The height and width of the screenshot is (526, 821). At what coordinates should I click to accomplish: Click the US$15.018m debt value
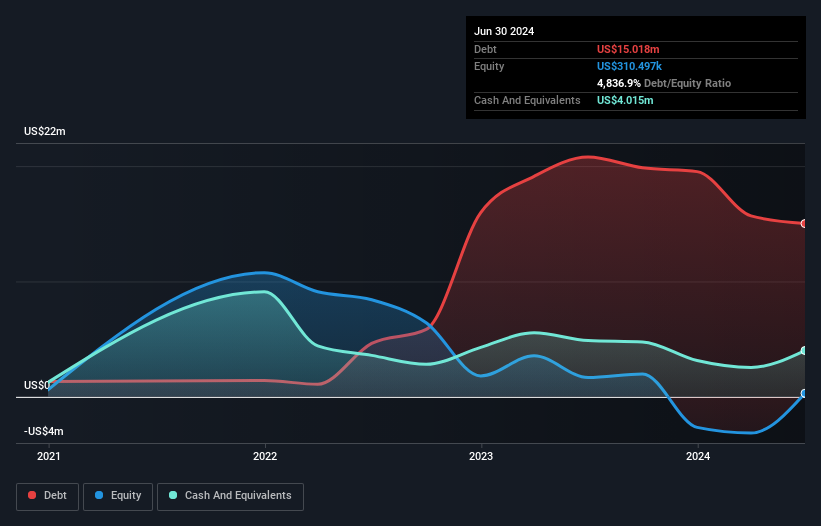tap(628, 49)
